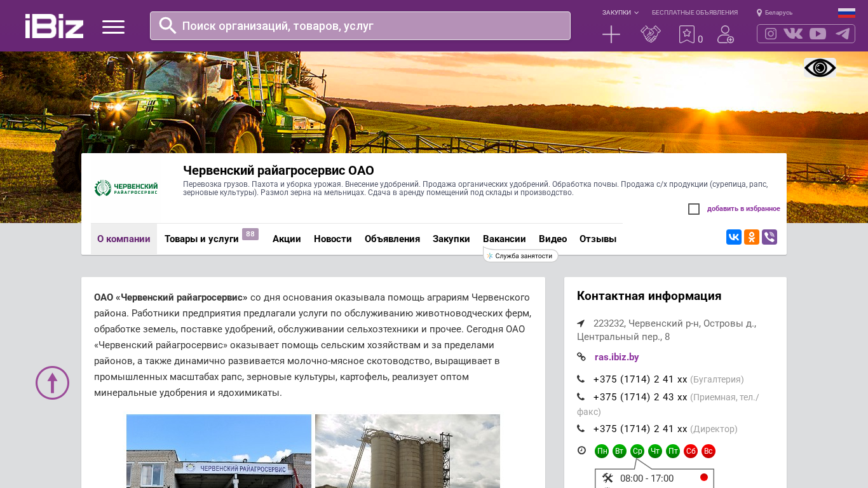Image resolution: width=868 pixels, height=488 pixels.
Task: Select Sunday 'Вс' schedule day
Action: coord(709,451)
